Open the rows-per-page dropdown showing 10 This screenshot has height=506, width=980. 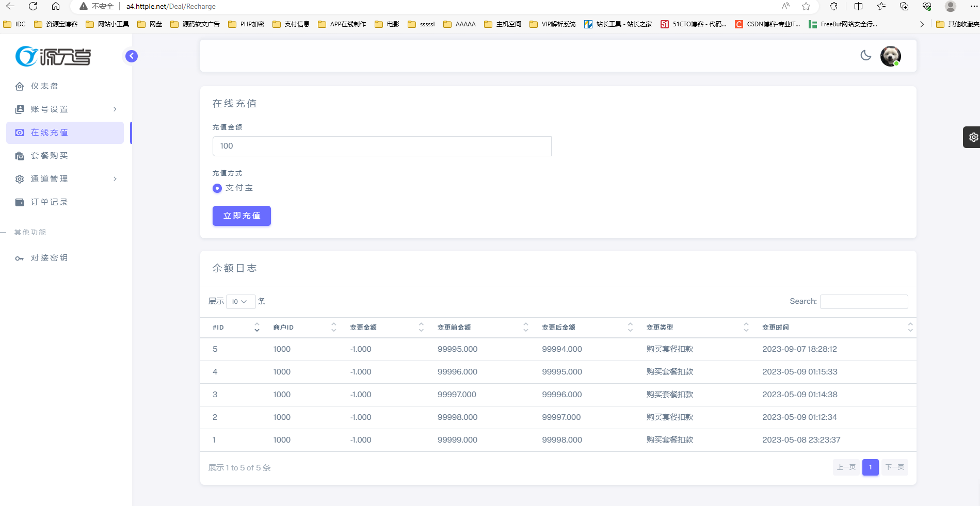coord(240,302)
